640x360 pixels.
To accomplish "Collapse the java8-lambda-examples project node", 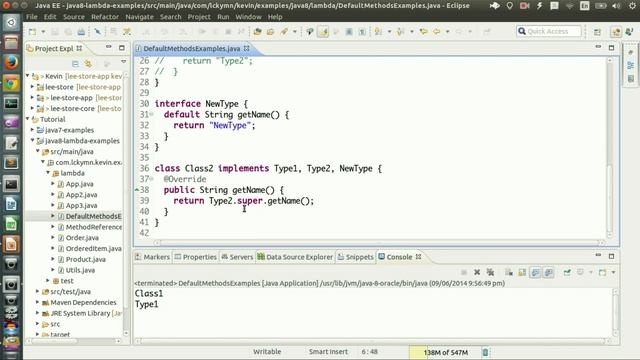I will click(x=33, y=140).
